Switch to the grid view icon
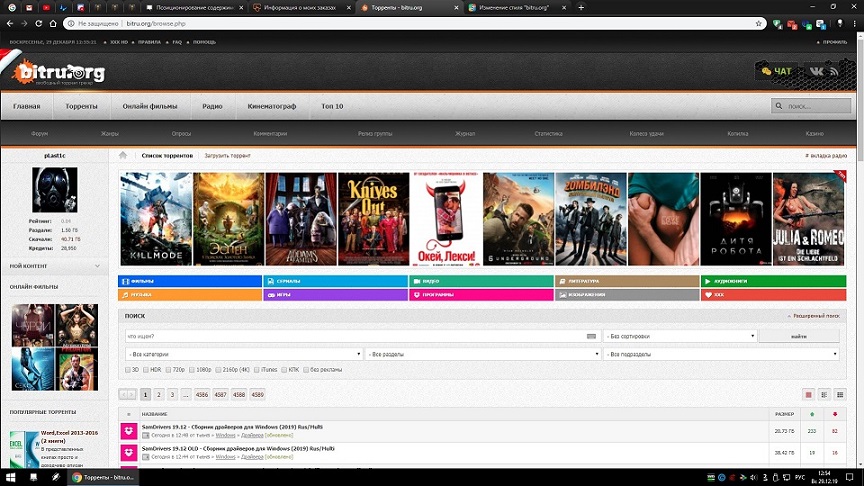This screenshot has height=486, width=864. 840,395
